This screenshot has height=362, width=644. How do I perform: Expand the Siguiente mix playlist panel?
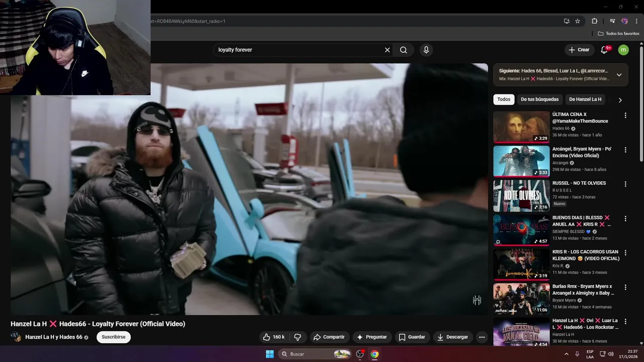[x=619, y=75]
